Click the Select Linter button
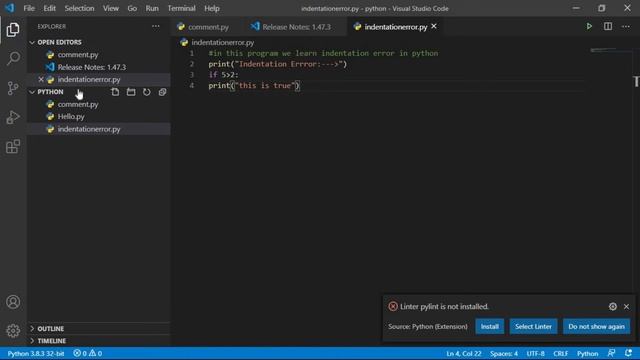Viewport: 640px width, 360px height. pos(533,327)
